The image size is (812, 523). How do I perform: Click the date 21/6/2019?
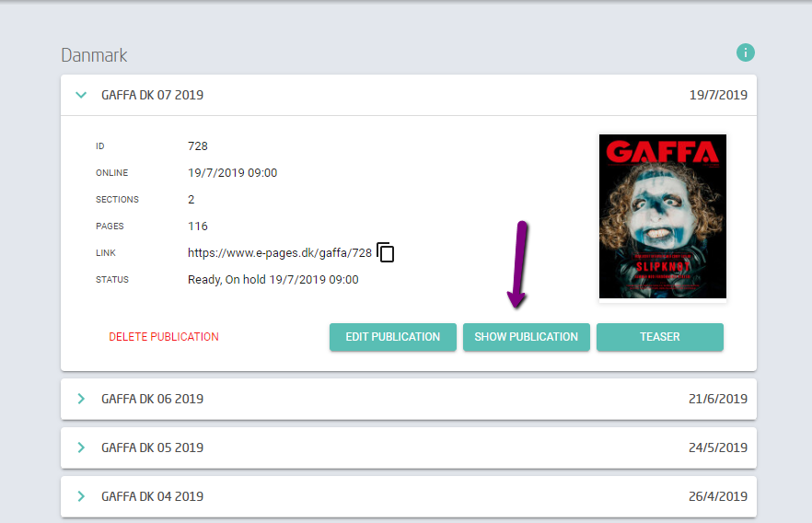click(718, 399)
